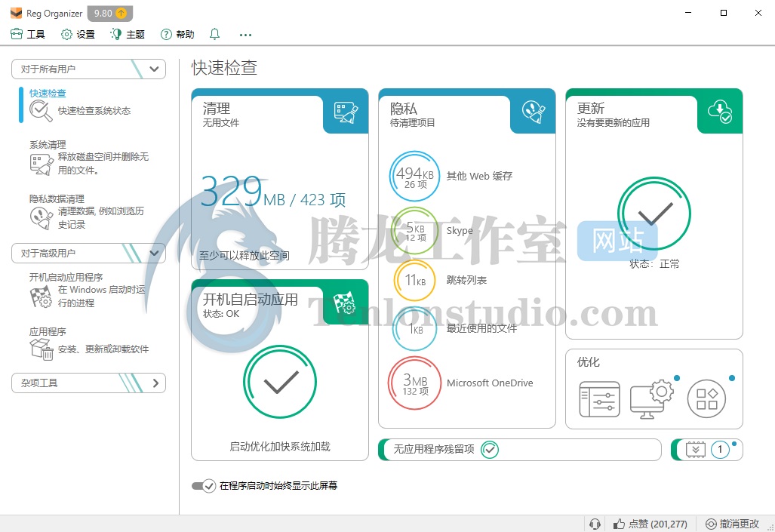Click the privacy cleaning icon in 隐私 card
This screenshot has height=532, width=775.
point(533,114)
